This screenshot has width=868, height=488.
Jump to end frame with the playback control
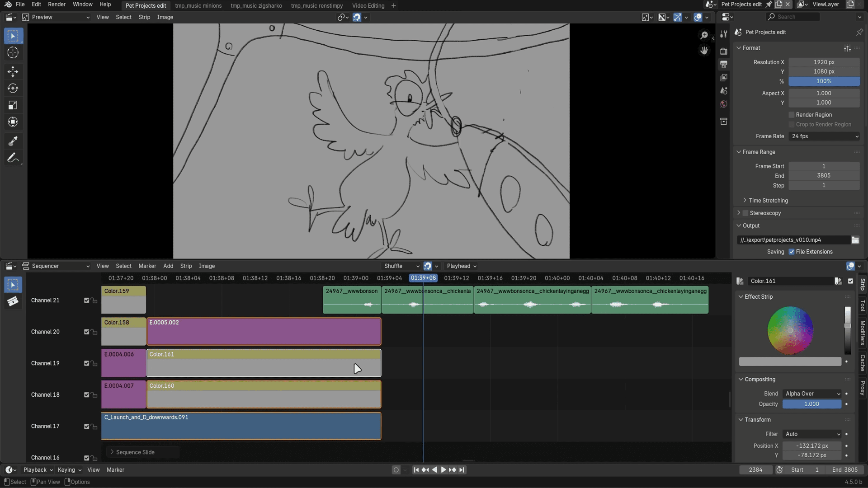(462, 469)
